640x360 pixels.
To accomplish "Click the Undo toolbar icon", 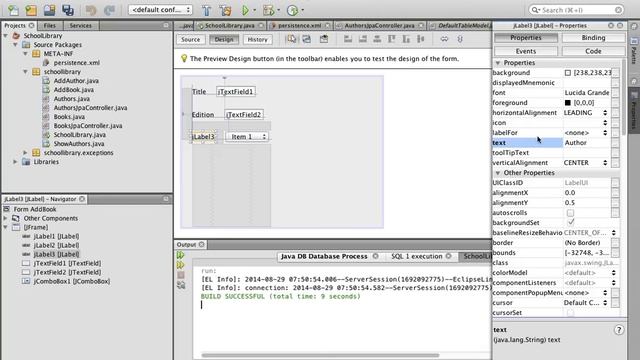I will 91,10.
